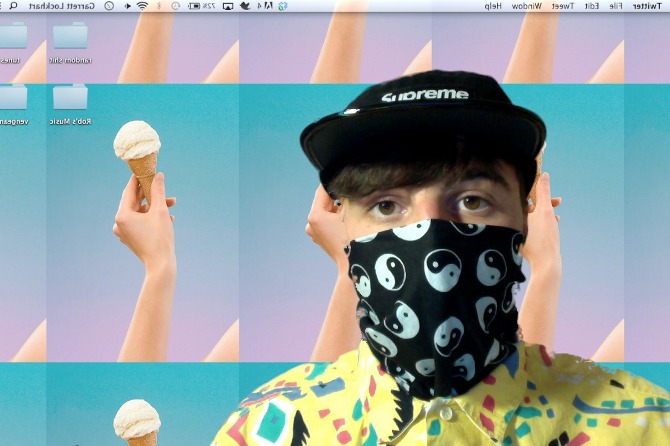This screenshot has width=670, height=446.
Task: Click the battery status icon
Action: click(x=194, y=6)
